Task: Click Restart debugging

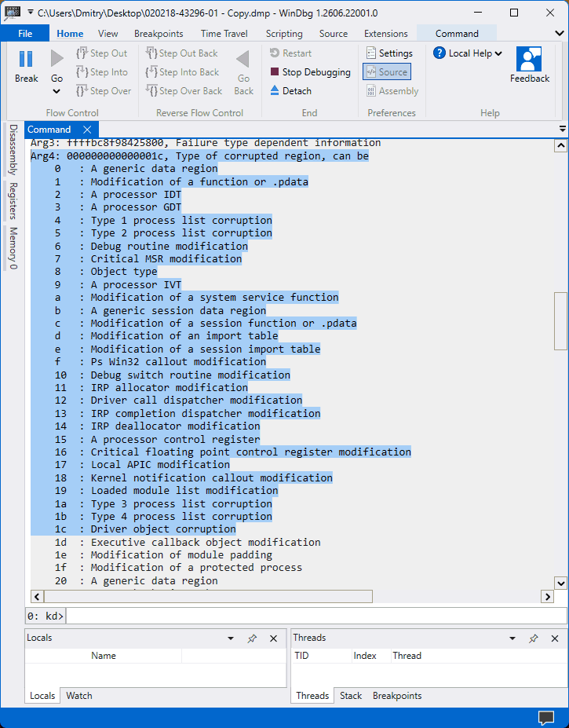Action: coord(290,53)
